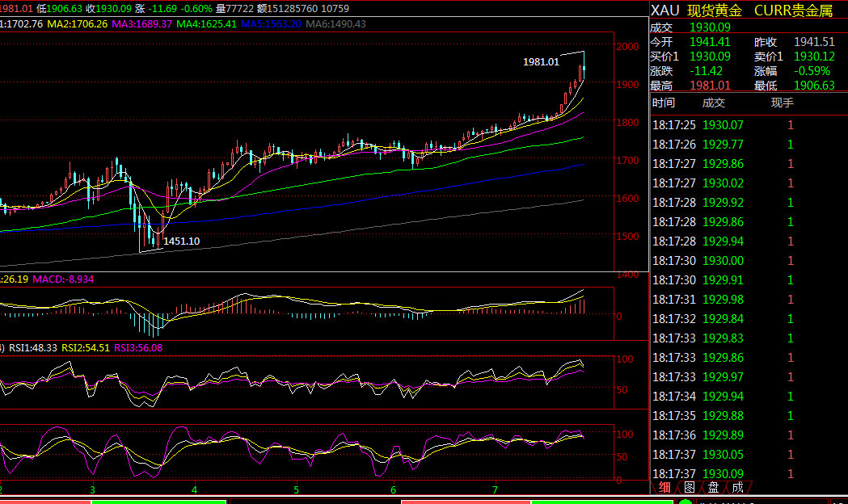Select the 盘 tab at bottom

(713, 487)
